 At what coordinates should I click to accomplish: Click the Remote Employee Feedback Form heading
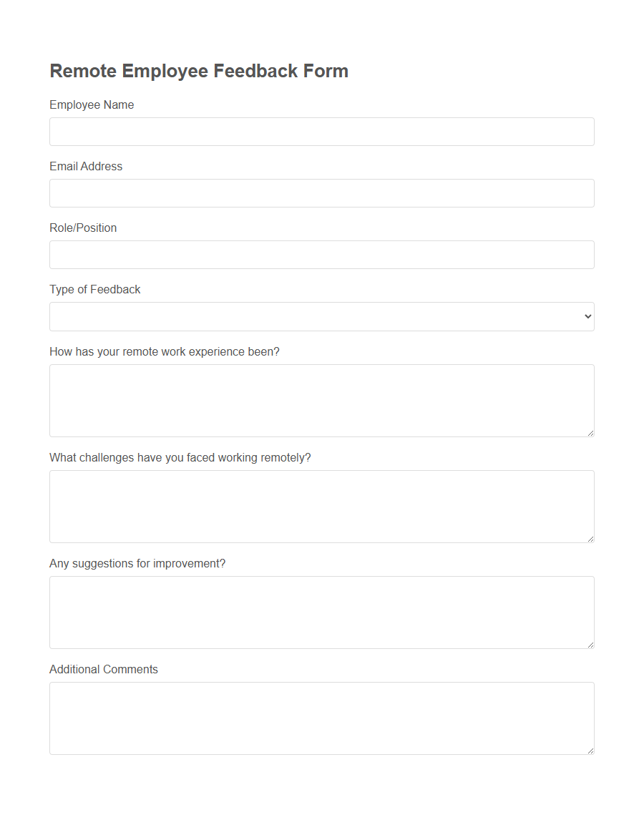click(x=199, y=71)
